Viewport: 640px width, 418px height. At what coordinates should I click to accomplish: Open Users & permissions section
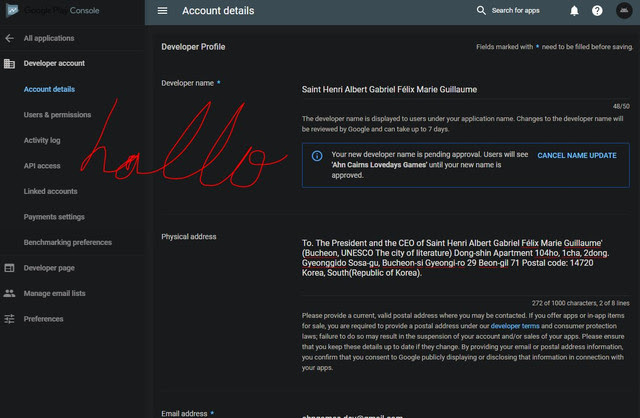(57, 115)
